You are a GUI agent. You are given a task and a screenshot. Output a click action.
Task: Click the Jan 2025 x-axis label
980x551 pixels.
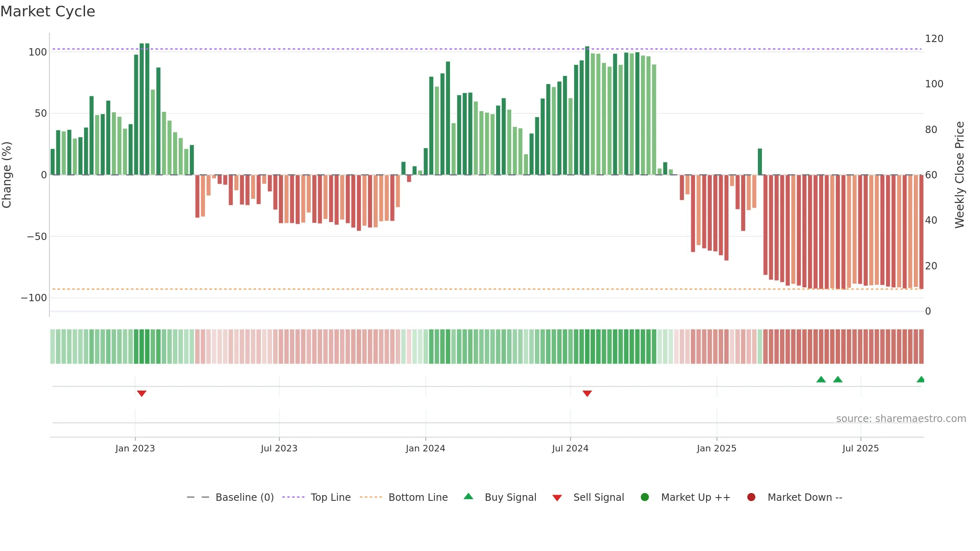point(717,449)
